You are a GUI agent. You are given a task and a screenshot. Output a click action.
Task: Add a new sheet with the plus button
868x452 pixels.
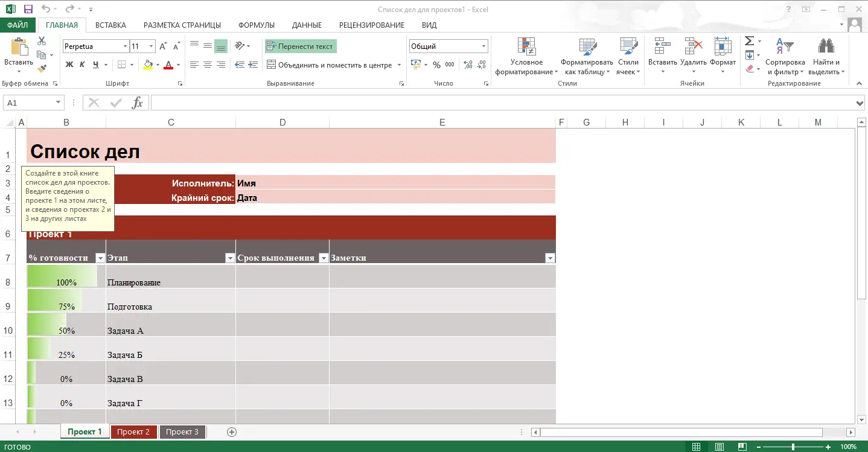click(x=231, y=431)
